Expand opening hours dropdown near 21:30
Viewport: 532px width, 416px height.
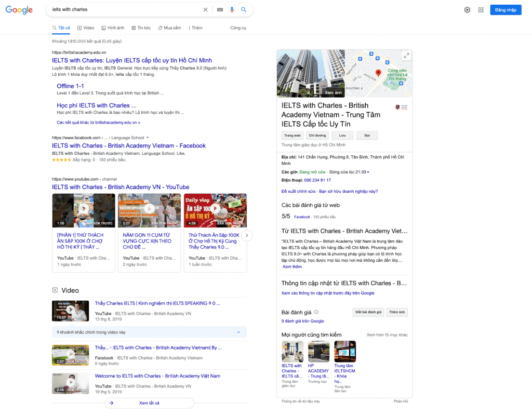[x=368, y=172]
